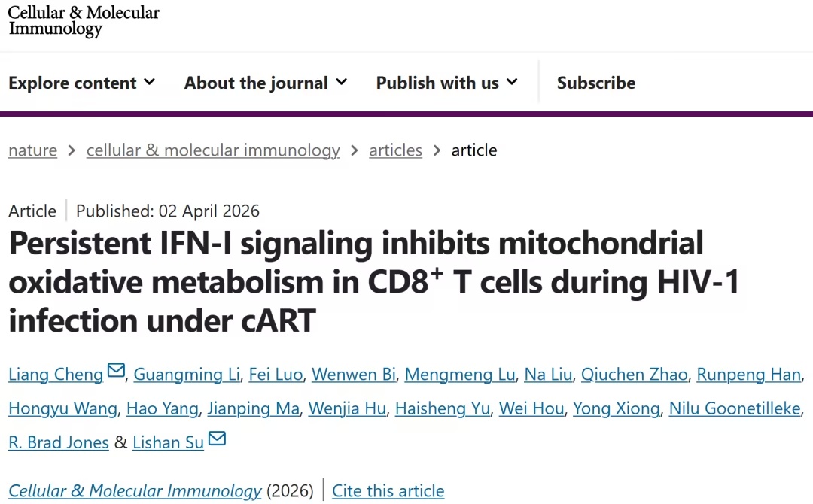Click the Cellular & Molecular Immunology logo
Screen dimensions: 813x504
pos(84,21)
